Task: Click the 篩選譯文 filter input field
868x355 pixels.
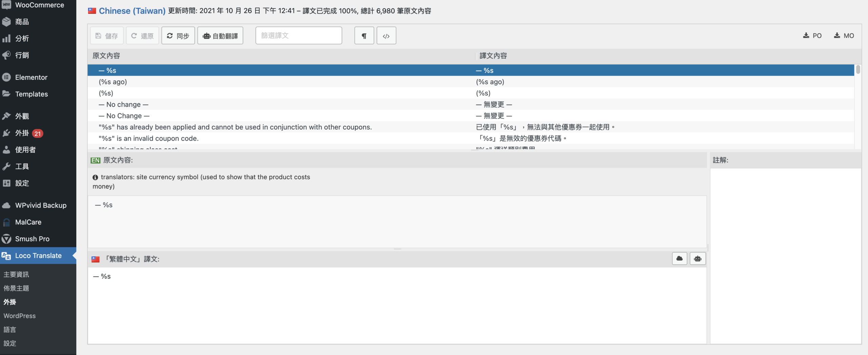Action: [298, 36]
